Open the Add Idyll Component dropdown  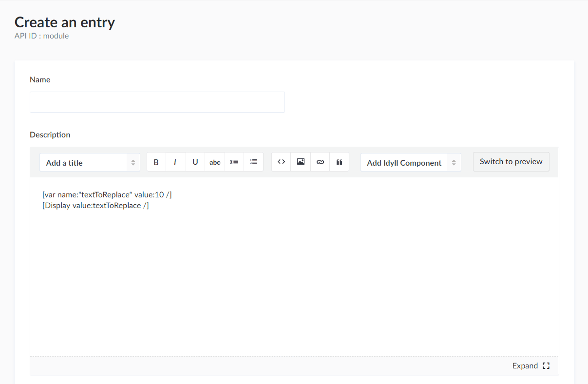click(411, 162)
